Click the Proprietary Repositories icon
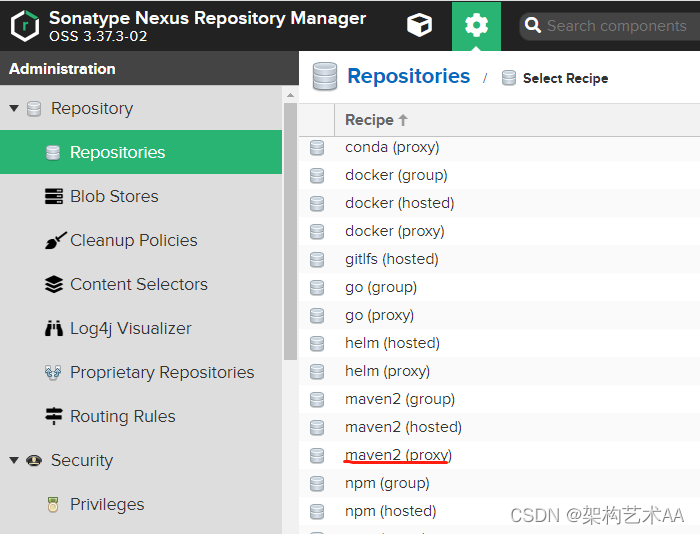The height and width of the screenshot is (534, 700). (x=54, y=372)
